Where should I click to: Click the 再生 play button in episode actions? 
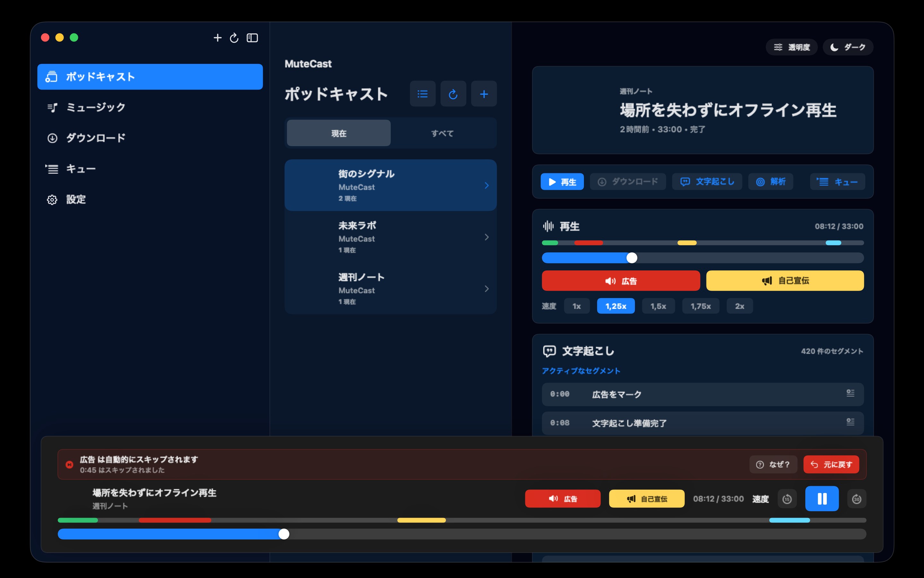pos(562,181)
